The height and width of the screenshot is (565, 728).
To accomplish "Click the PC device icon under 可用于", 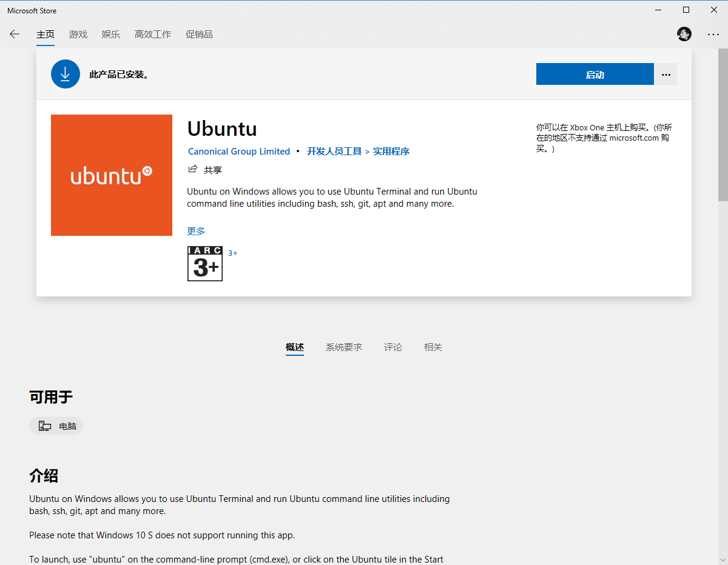I will point(45,426).
